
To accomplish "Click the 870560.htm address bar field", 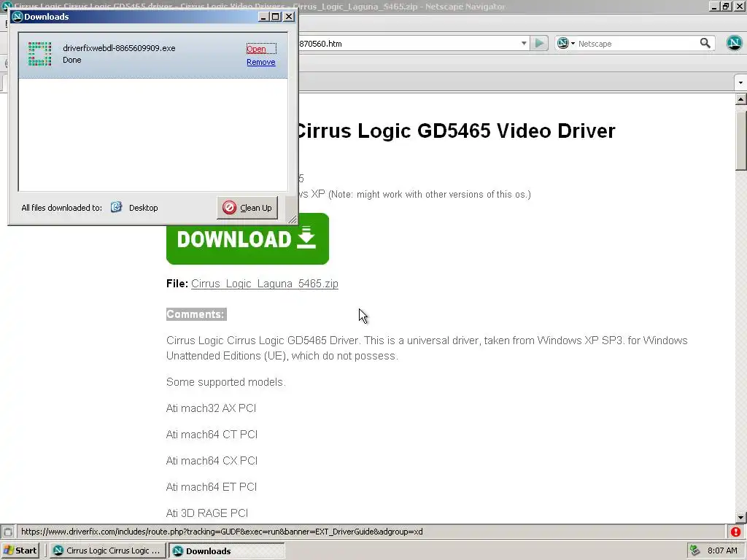I will pyautogui.click(x=409, y=43).
